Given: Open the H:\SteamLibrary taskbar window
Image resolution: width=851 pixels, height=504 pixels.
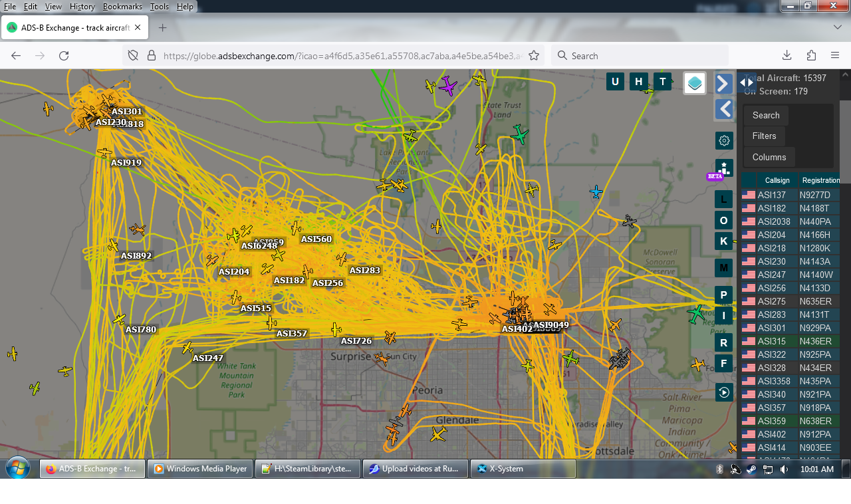Looking at the screenshot, I should [x=308, y=469].
